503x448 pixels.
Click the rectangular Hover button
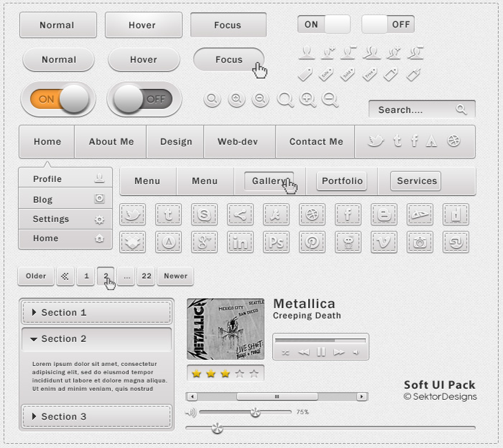tap(143, 25)
